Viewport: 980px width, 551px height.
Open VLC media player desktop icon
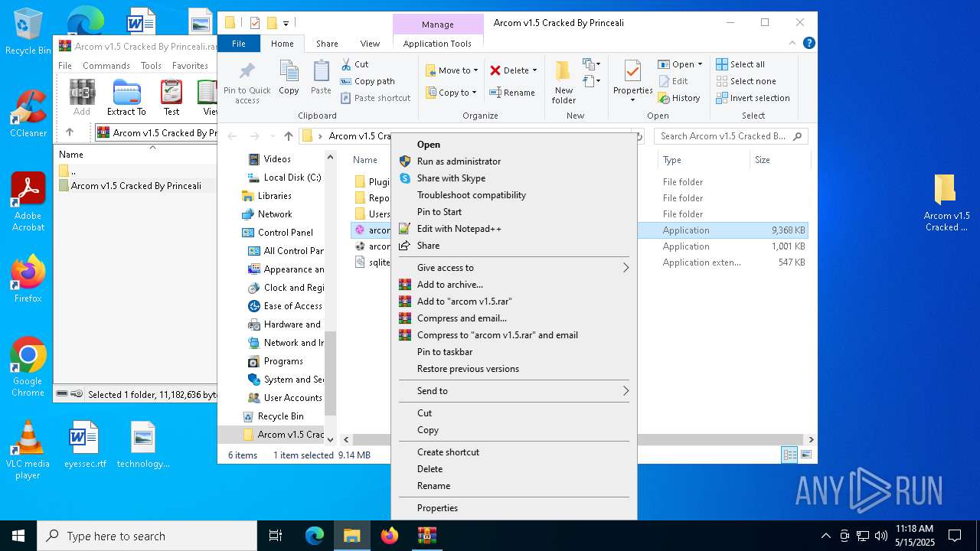(x=28, y=450)
